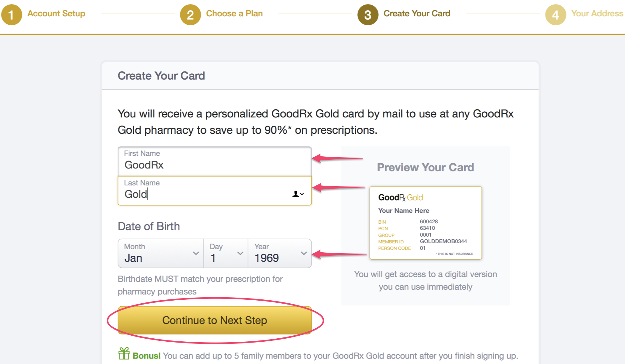Viewport: 625px width, 364px height.
Task: Click the step 3 circle icon
Action: point(368,14)
